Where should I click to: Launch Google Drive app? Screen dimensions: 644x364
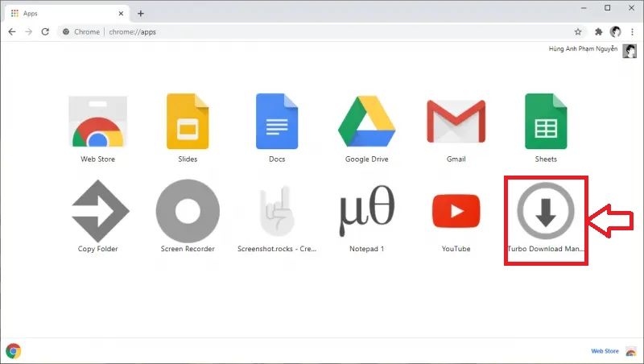tap(367, 122)
